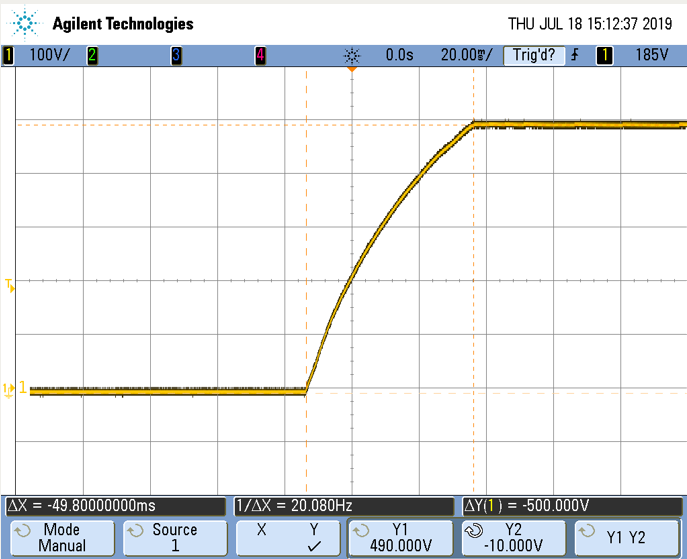
Task: Click the Trig'd? status indicator
Action: 534,56
